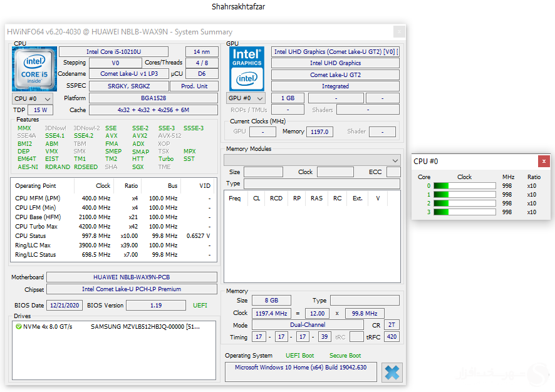This screenshot has width=555, height=392.
Task: Click the Intel Graphics GPU logo
Action: click(x=247, y=69)
